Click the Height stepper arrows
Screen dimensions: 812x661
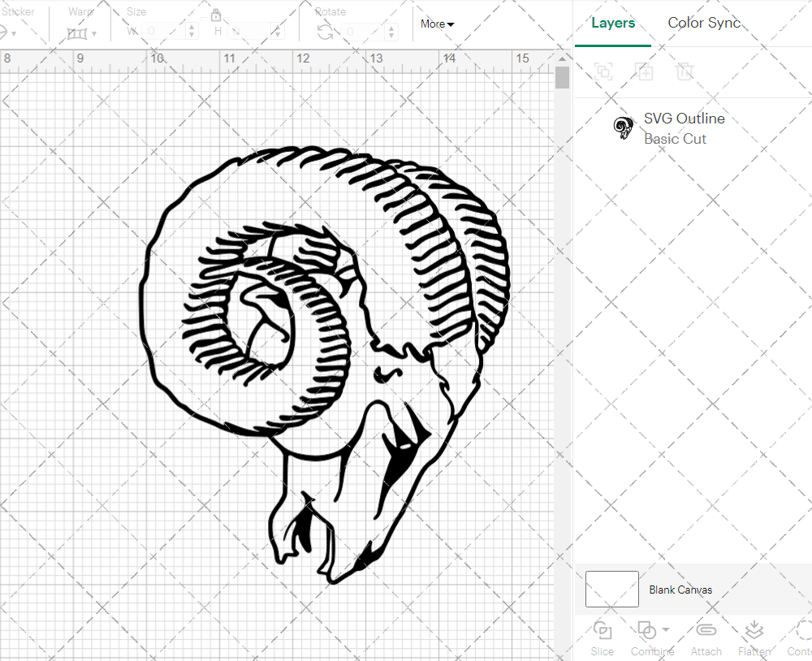click(278, 32)
